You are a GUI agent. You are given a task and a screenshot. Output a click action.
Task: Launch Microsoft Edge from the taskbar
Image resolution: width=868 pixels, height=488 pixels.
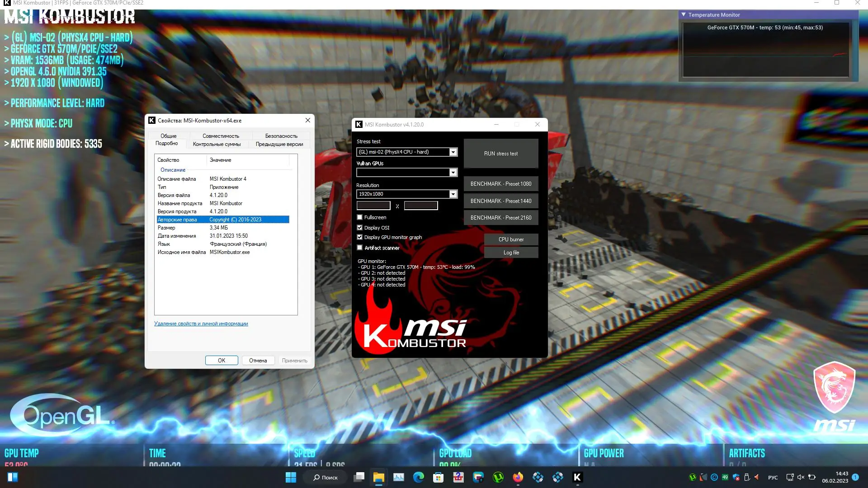click(x=418, y=477)
